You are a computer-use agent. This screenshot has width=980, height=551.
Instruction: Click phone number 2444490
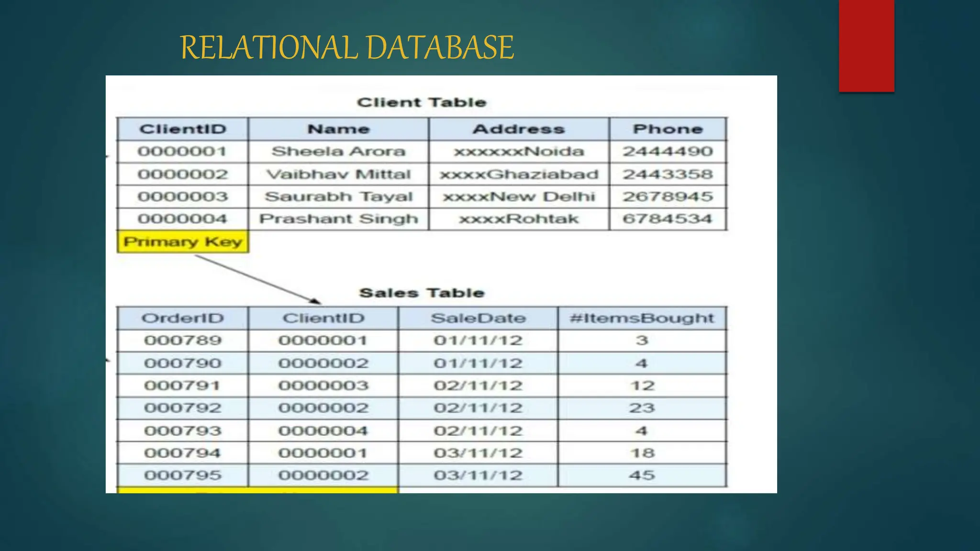pos(668,152)
